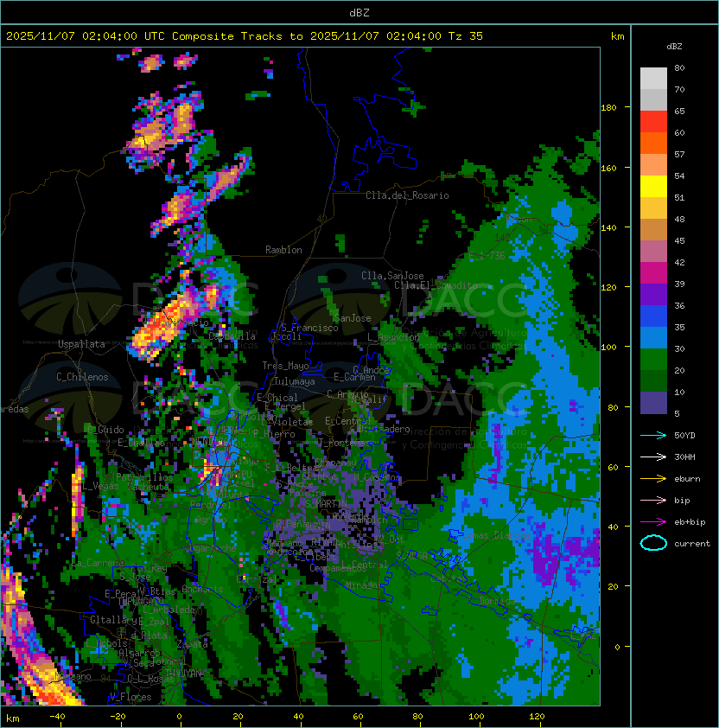Click the 'Uspallata' map label
Image resolution: width=719 pixels, height=728 pixels.
tap(81, 344)
